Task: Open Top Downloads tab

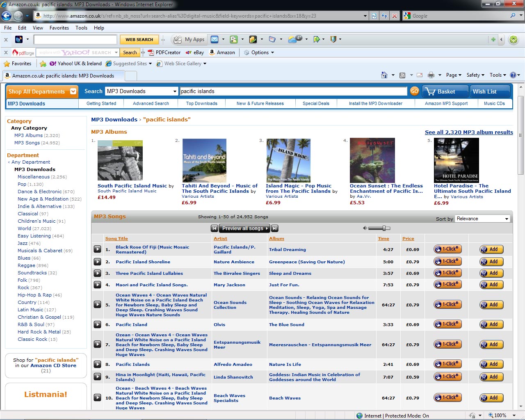Action: point(202,103)
